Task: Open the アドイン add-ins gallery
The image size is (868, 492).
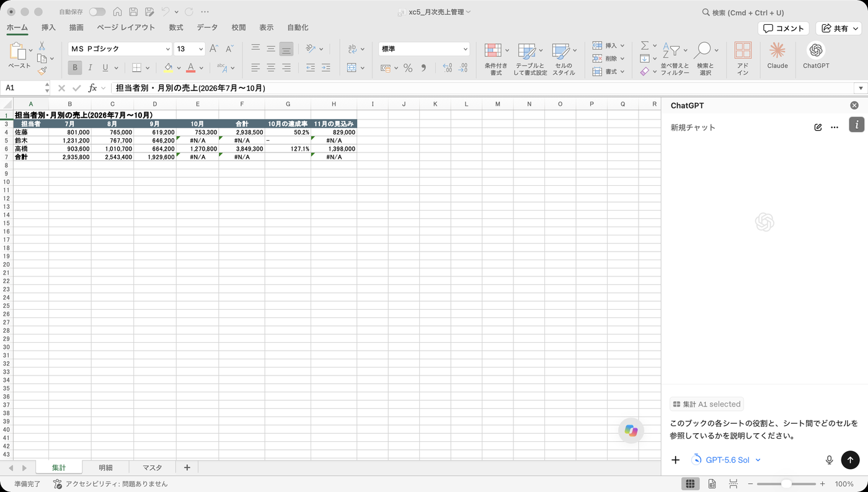Action: (x=743, y=59)
